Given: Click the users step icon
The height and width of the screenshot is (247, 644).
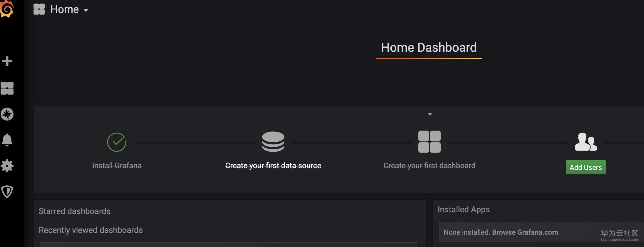Looking at the screenshot, I should (x=586, y=142).
